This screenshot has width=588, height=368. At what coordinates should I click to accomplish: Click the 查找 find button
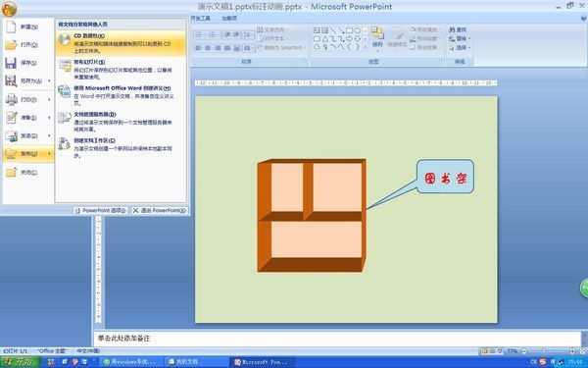pyautogui.click(x=458, y=29)
